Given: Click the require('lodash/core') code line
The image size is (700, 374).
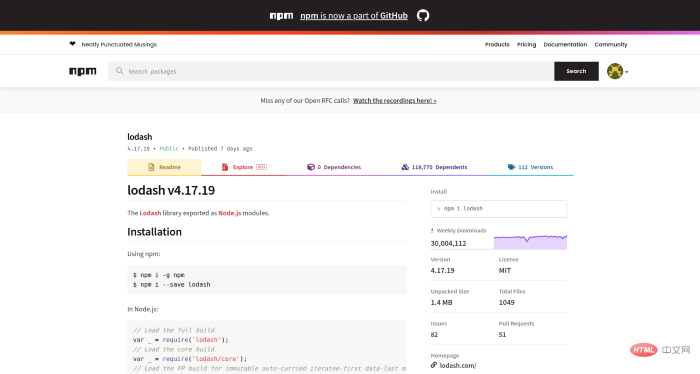Looking at the screenshot, I should tap(190, 359).
